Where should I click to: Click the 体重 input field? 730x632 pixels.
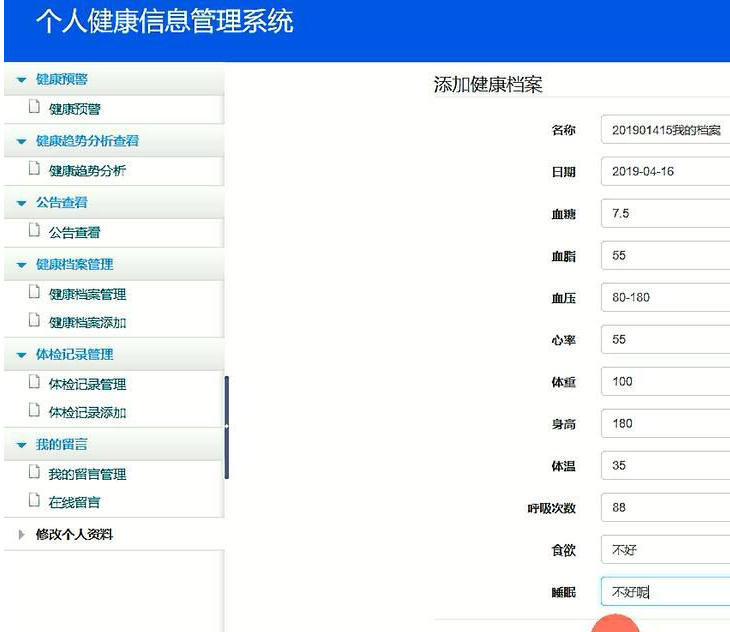pyautogui.click(x=666, y=381)
